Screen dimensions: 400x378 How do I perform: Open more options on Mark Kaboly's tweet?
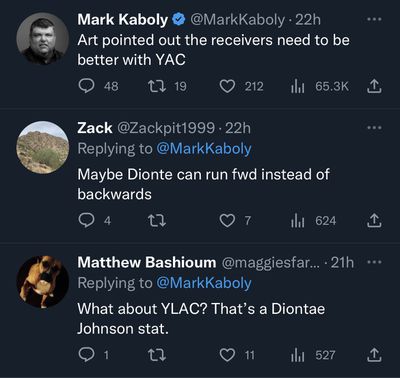[x=374, y=19]
